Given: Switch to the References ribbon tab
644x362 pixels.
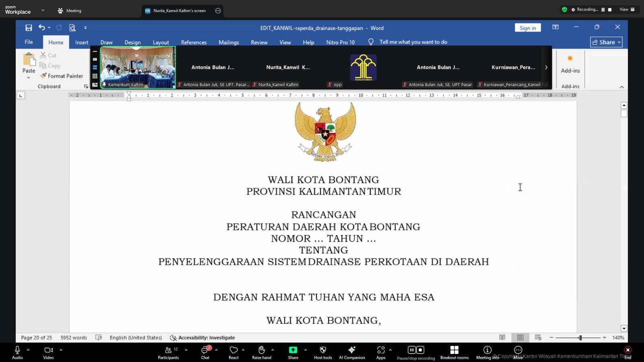Looking at the screenshot, I should 194,42.
